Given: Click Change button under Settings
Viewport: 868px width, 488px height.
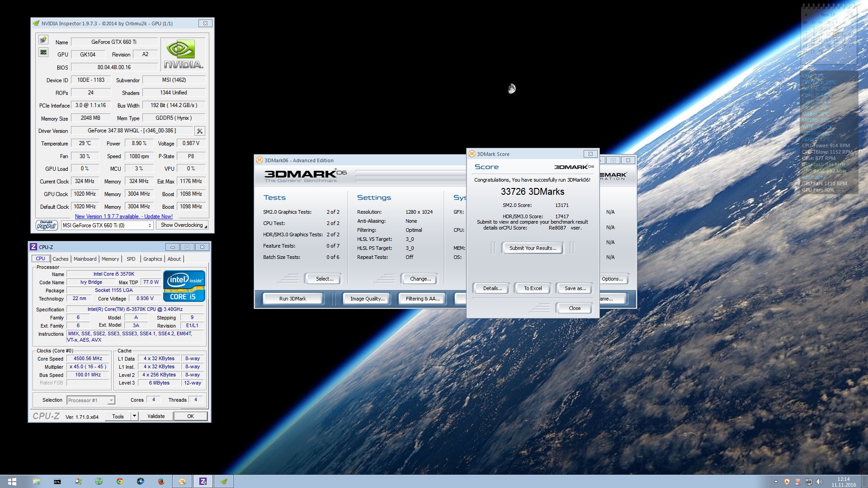Looking at the screenshot, I should [420, 279].
